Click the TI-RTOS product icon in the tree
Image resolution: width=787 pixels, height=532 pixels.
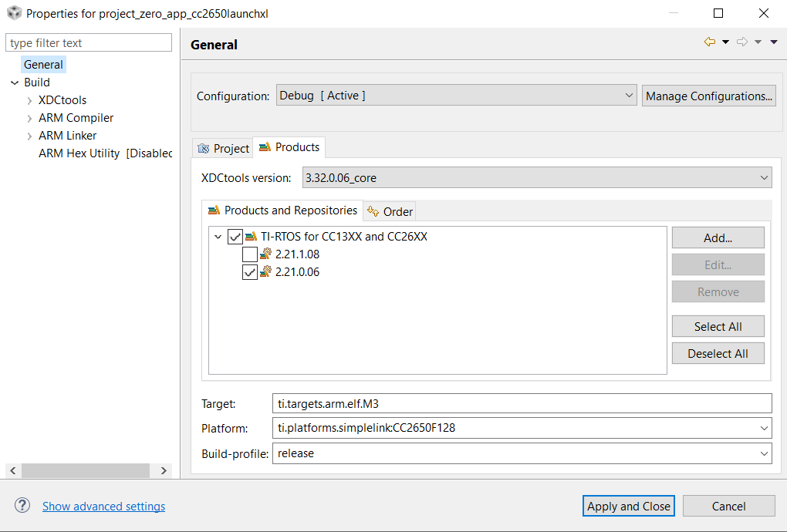tap(251, 236)
